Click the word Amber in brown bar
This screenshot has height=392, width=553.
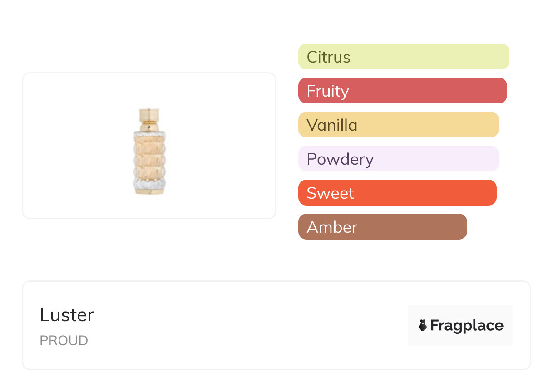coord(332,227)
